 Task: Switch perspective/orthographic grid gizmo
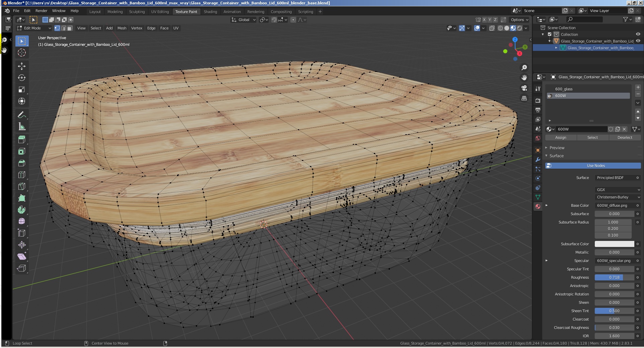(x=524, y=98)
